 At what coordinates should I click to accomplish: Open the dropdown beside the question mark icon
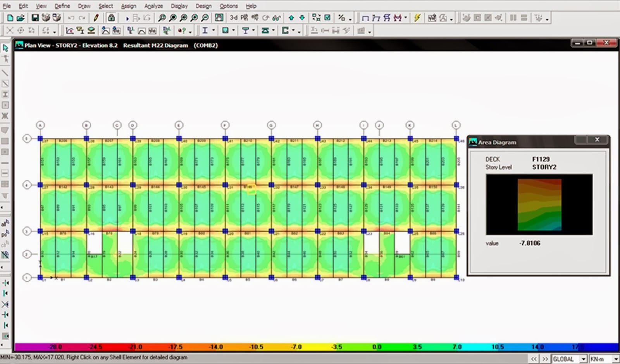tap(190, 32)
